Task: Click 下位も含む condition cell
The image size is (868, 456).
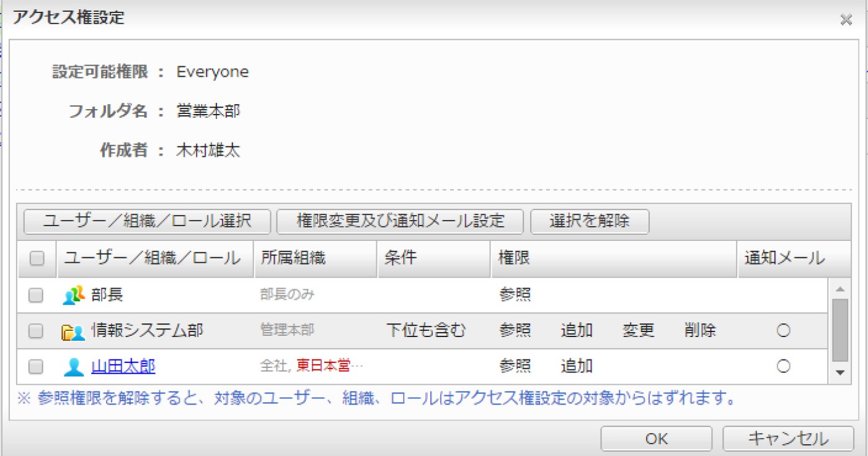Action: tap(425, 331)
